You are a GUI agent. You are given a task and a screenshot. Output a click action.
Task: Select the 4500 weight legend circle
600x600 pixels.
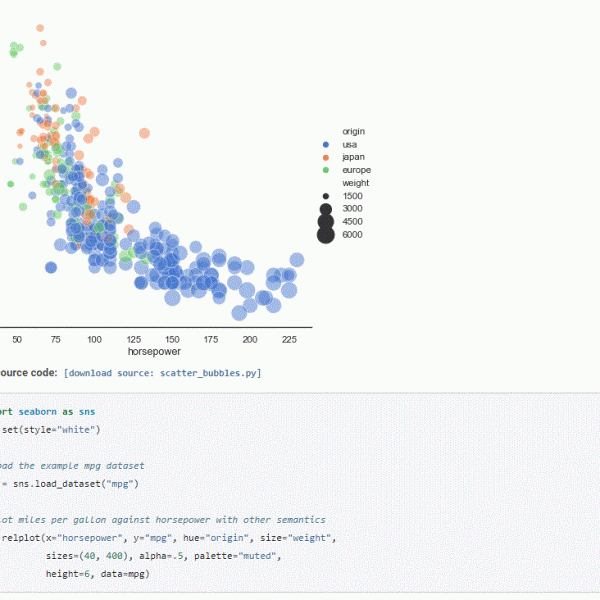click(x=326, y=221)
